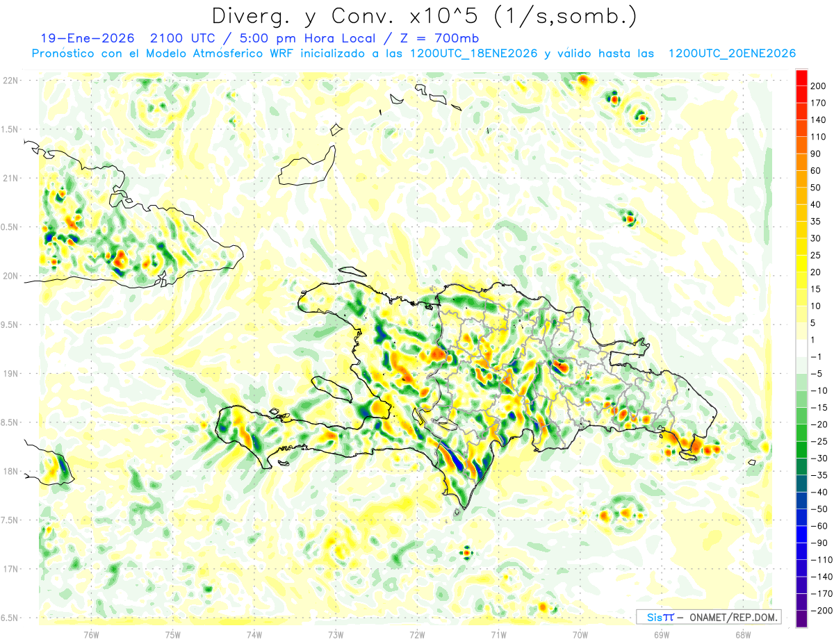Click the '1.5N' latitude label

tap(10, 129)
